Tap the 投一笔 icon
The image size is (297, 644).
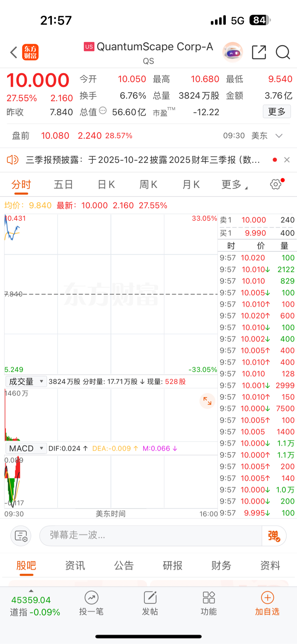[91, 598]
